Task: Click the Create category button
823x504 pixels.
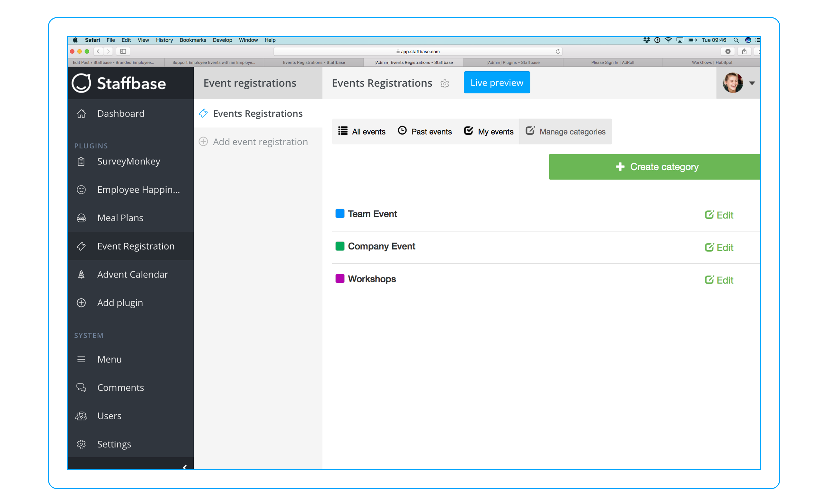Action: click(x=655, y=167)
